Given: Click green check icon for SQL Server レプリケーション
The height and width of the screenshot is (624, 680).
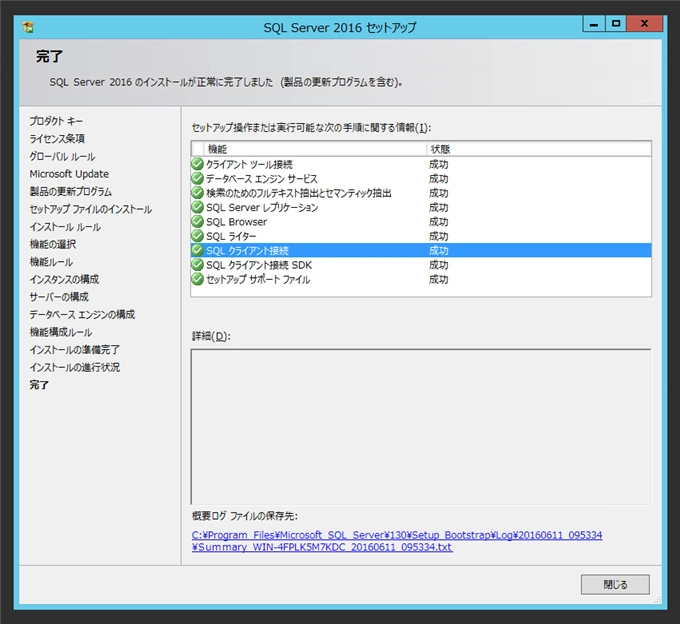Looking at the screenshot, I should (197, 207).
